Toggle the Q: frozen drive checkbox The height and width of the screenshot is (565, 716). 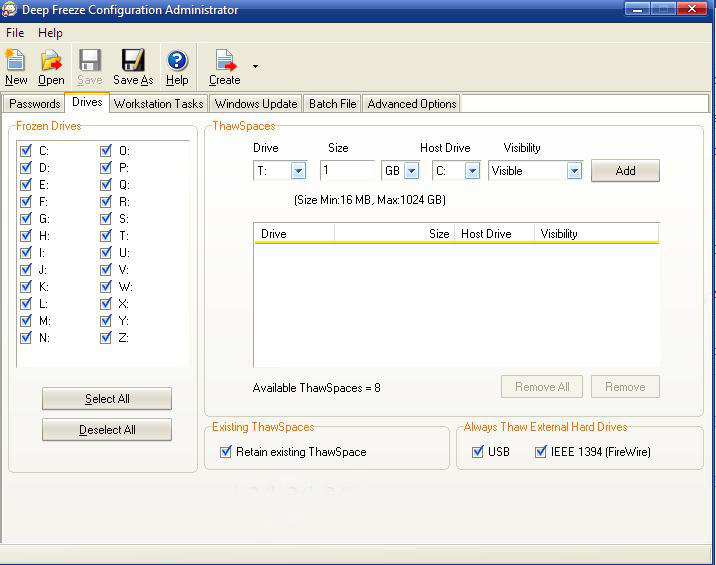tap(106, 185)
